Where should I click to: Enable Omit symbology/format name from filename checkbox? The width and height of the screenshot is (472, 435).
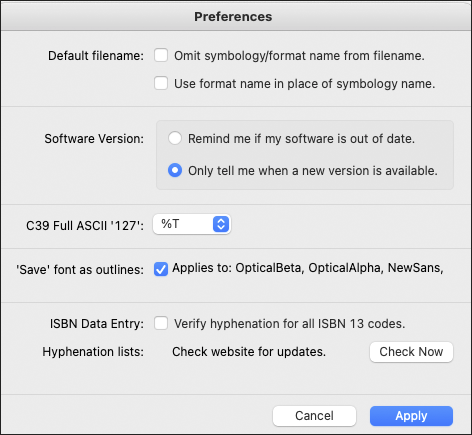pyautogui.click(x=161, y=55)
